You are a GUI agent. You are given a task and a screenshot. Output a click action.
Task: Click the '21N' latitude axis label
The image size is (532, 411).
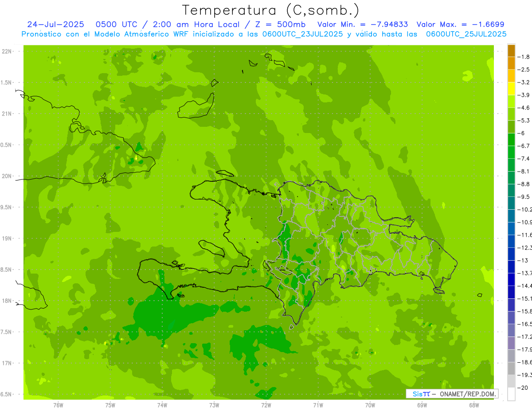tap(7, 114)
